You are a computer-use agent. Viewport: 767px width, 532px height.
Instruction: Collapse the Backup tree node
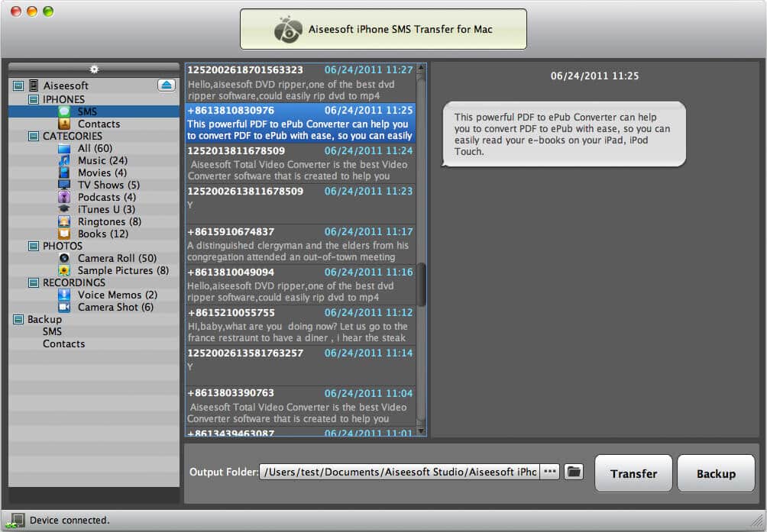click(x=18, y=320)
